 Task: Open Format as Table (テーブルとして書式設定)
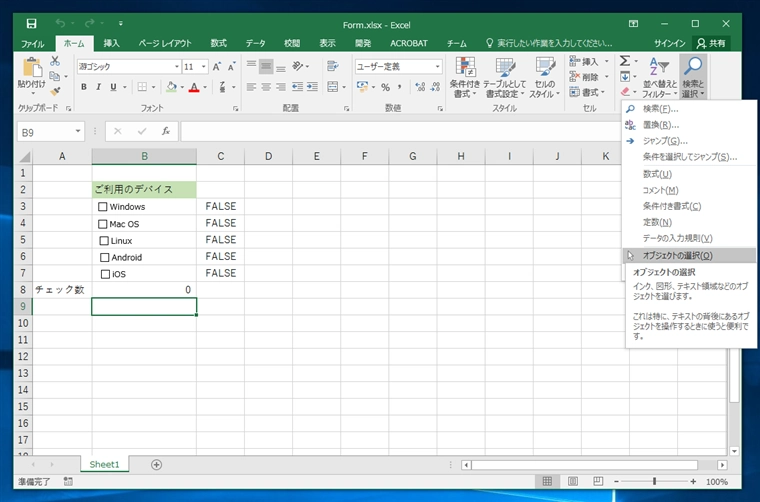click(504, 77)
